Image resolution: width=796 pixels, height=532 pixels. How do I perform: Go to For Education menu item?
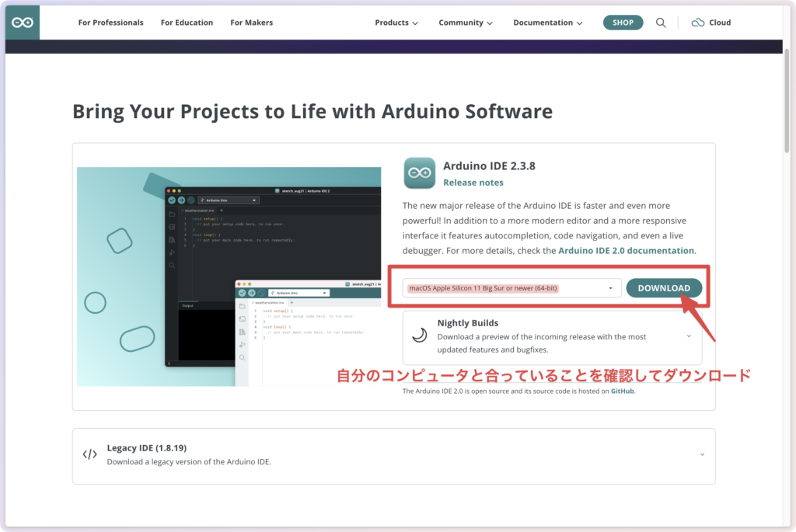tap(187, 23)
